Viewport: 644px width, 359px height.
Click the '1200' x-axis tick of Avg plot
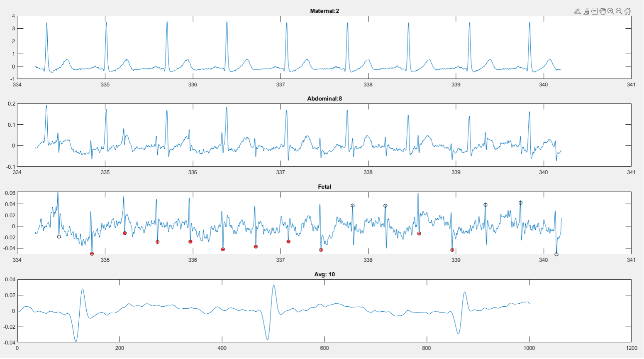631,348
